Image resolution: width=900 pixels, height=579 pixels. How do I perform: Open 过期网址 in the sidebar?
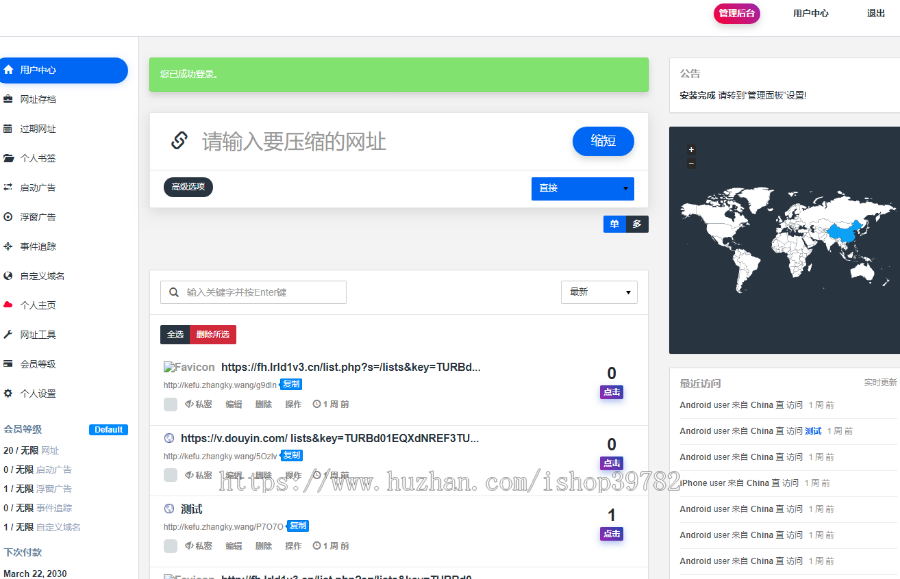38,129
